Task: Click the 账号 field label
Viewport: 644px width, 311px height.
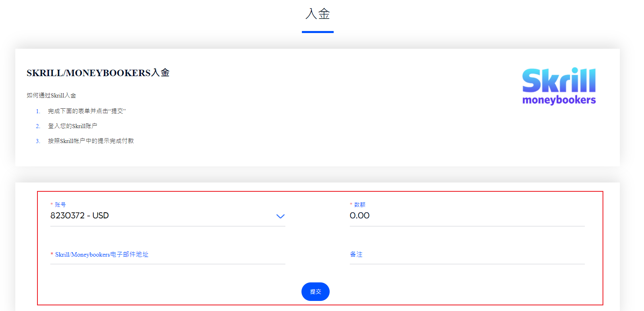Action: (x=60, y=205)
